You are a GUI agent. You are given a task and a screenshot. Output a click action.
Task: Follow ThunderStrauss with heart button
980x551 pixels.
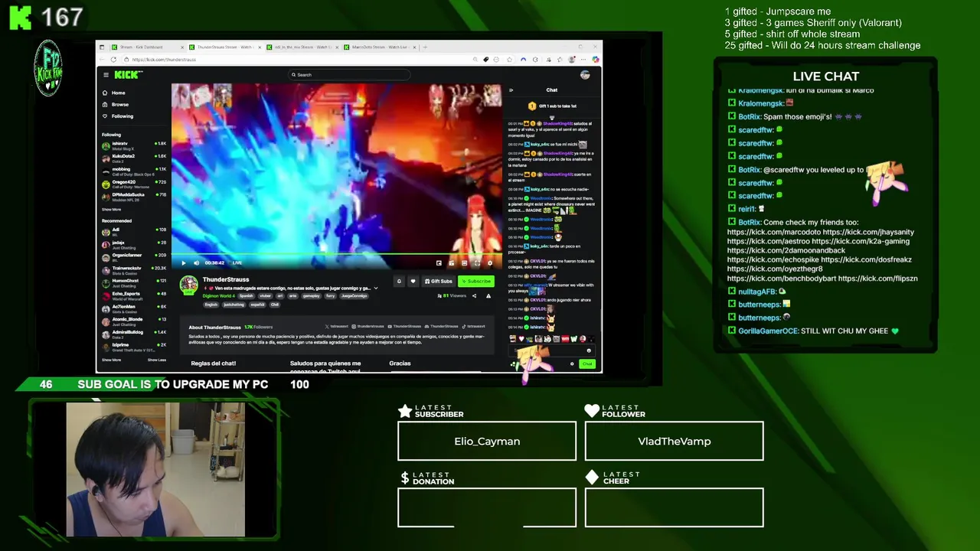[413, 282]
